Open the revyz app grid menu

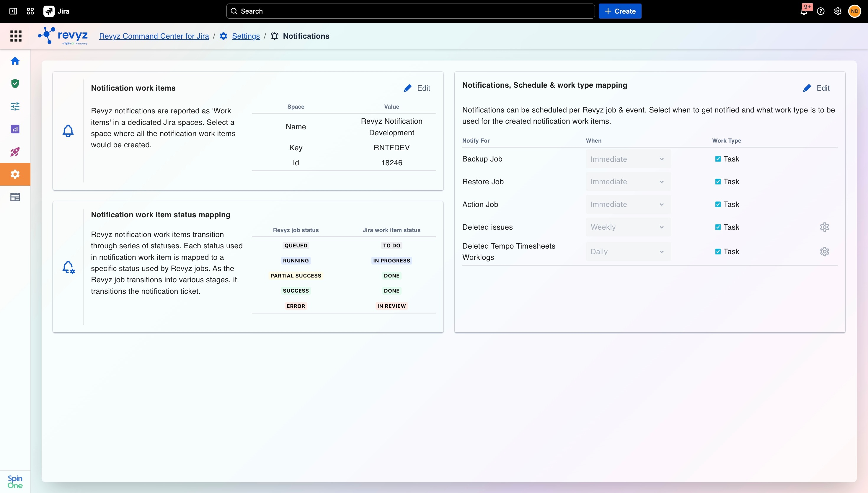(16, 36)
